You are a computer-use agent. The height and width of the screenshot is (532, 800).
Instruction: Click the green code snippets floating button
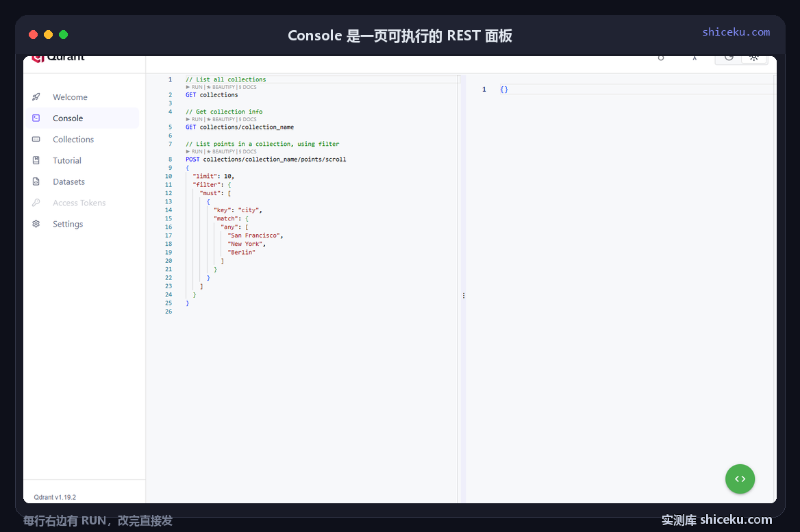[x=740, y=479]
